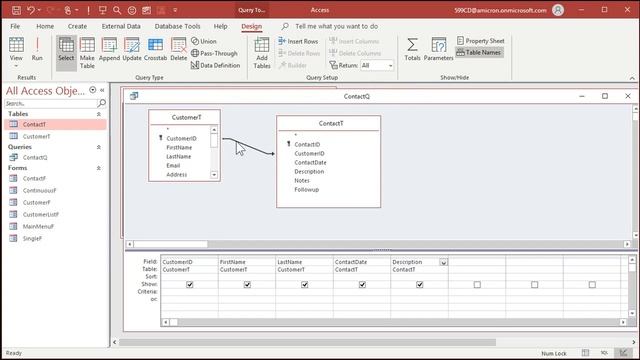640x360 pixels.
Task: Choose the Update query type
Action: pos(132,49)
